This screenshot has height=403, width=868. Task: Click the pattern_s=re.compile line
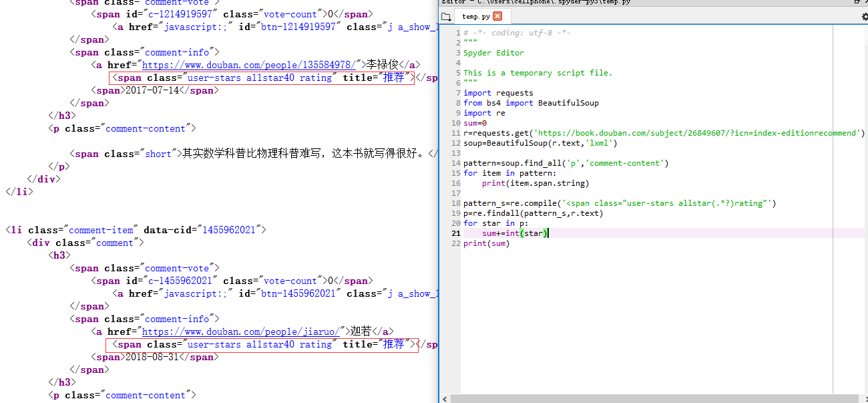point(620,203)
